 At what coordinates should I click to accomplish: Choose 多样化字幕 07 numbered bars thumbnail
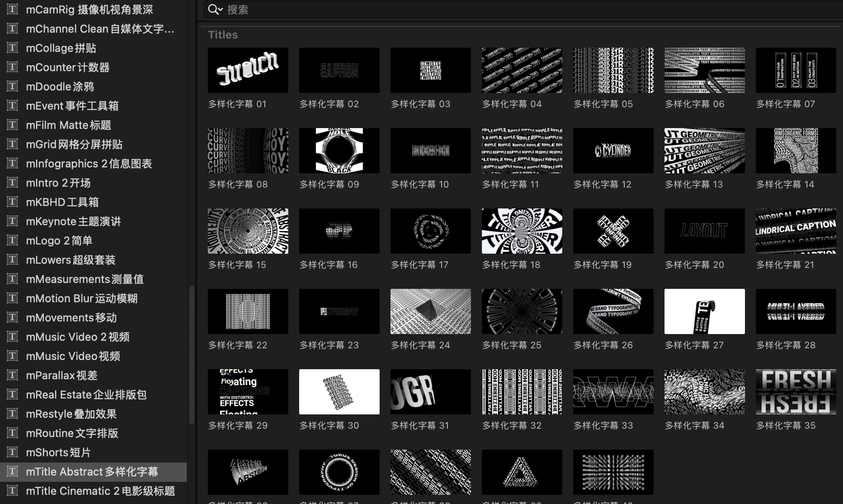(796, 70)
